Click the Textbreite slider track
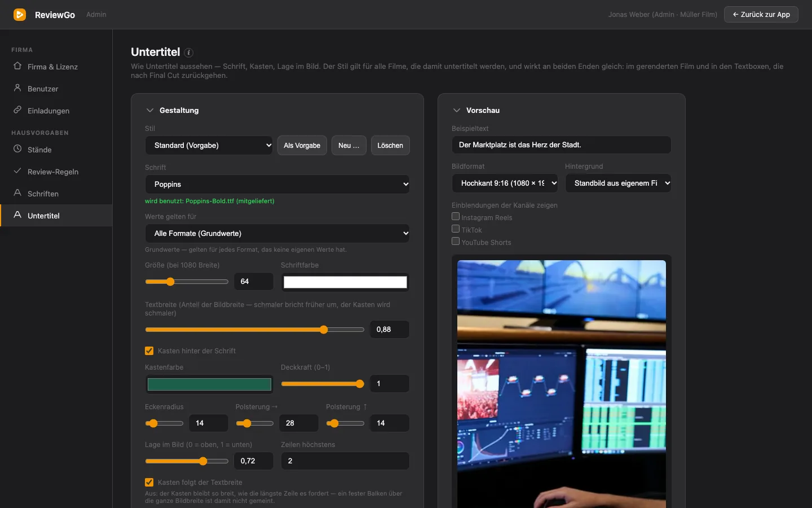This screenshot has width=812, height=508. pyautogui.click(x=255, y=330)
